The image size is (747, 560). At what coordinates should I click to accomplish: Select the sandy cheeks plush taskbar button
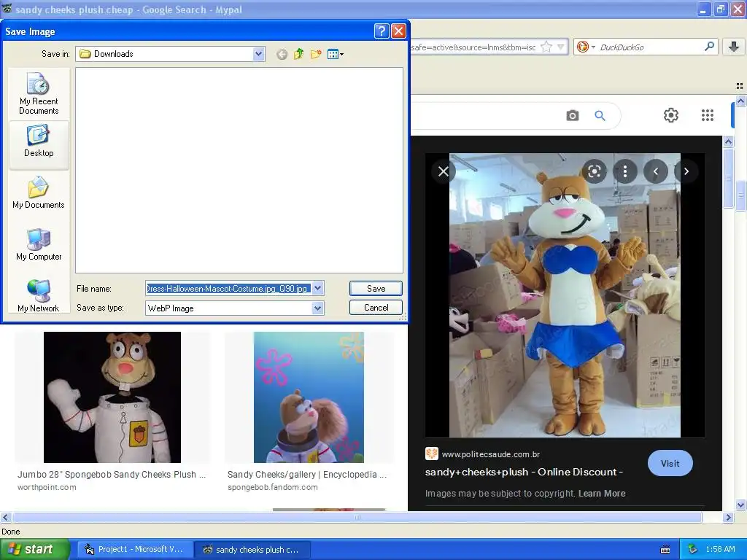point(252,550)
